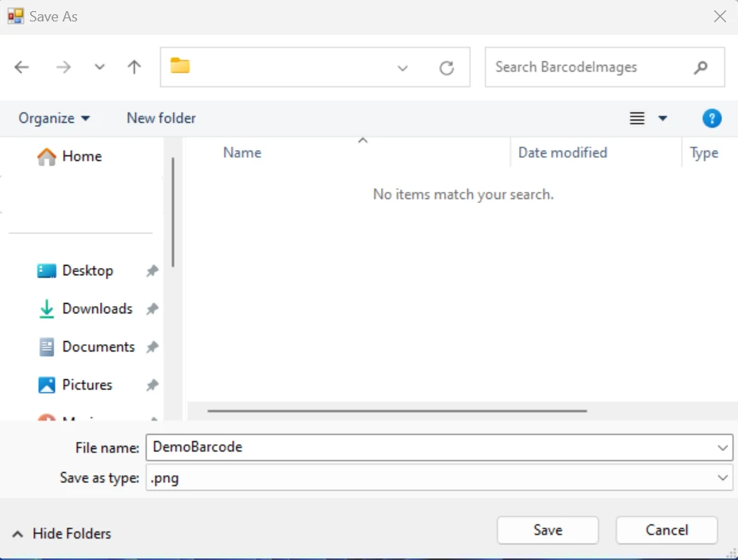Collapse the pane with Hide Folders
The width and height of the screenshot is (738, 560).
click(x=62, y=534)
